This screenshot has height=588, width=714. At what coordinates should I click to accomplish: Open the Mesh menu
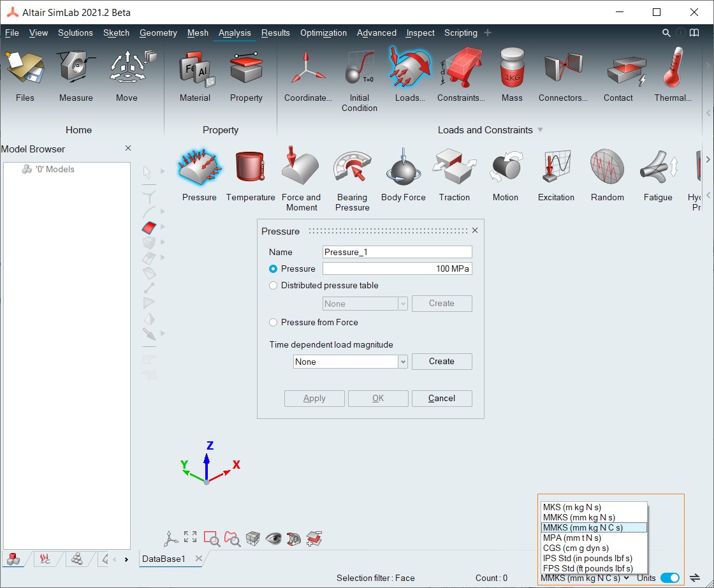click(x=198, y=33)
